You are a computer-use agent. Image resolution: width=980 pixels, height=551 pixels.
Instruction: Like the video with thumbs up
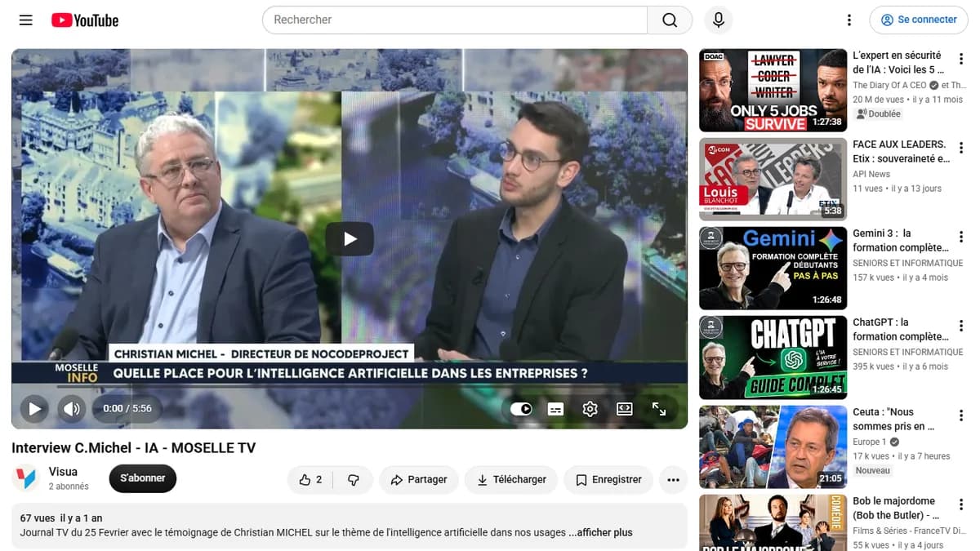[310, 480]
